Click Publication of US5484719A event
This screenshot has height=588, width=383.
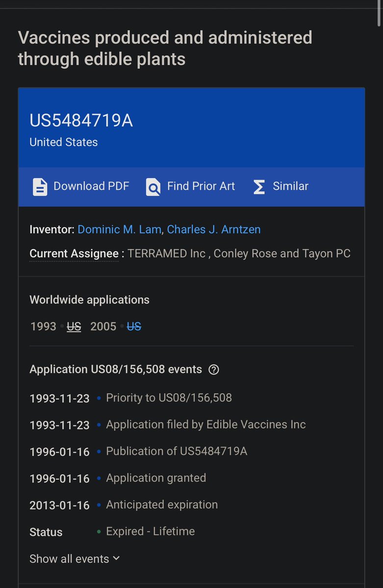coord(177,451)
